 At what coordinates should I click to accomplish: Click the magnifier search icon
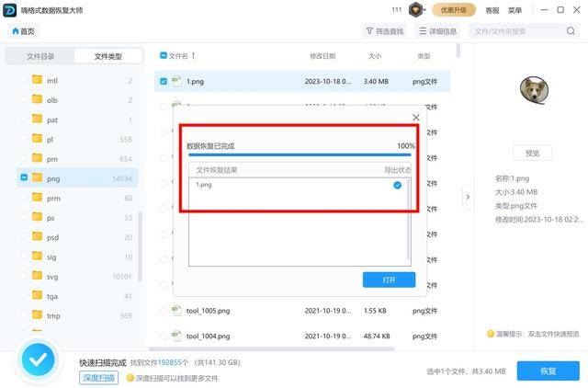pos(571,30)
